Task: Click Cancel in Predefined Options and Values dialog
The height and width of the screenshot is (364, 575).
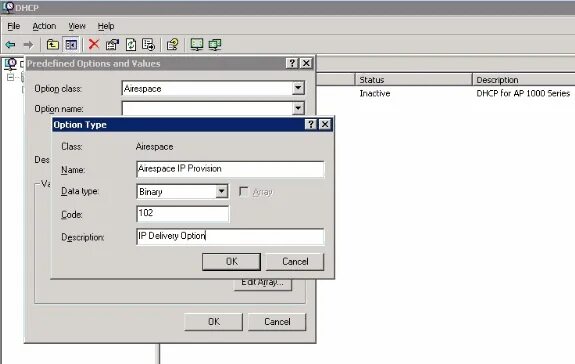Action: 277,322
